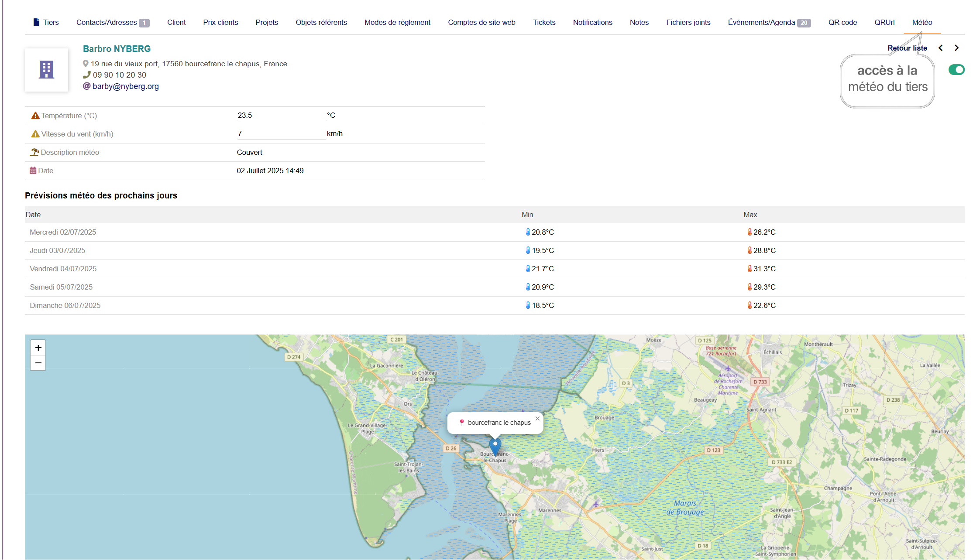
Task: Click the wind speed value field
Action: 281,134
